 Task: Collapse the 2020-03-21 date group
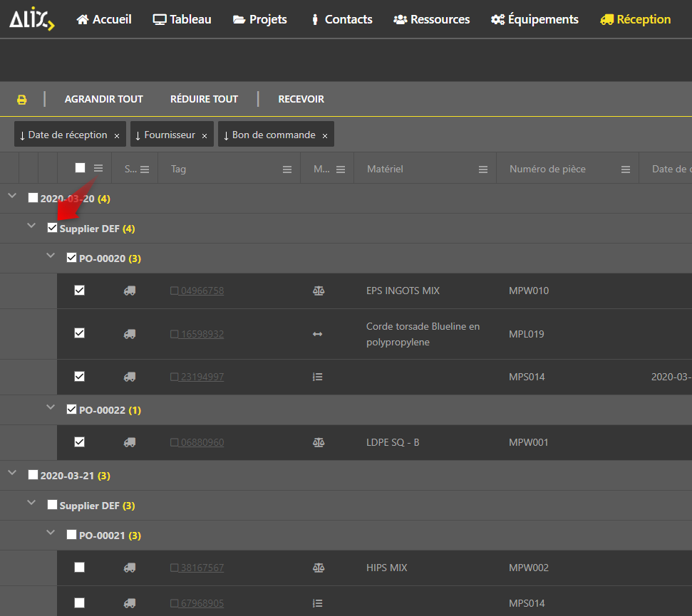(12, 473)
